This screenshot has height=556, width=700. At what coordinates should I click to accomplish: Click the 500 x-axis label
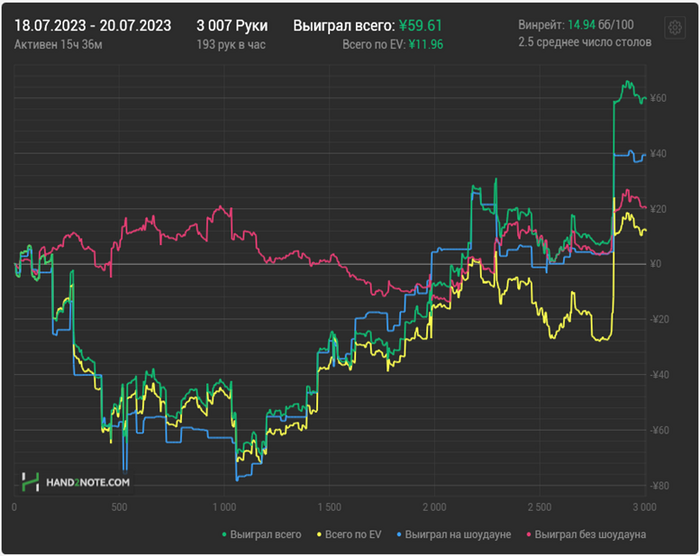(119, 507)
